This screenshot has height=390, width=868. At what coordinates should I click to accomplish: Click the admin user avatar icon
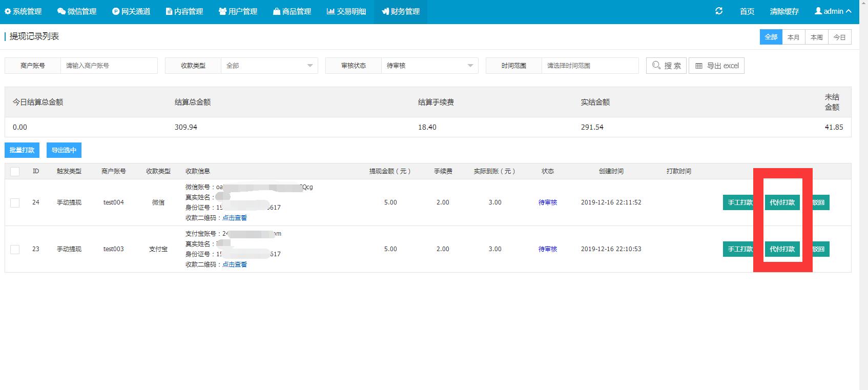(818, 11)
